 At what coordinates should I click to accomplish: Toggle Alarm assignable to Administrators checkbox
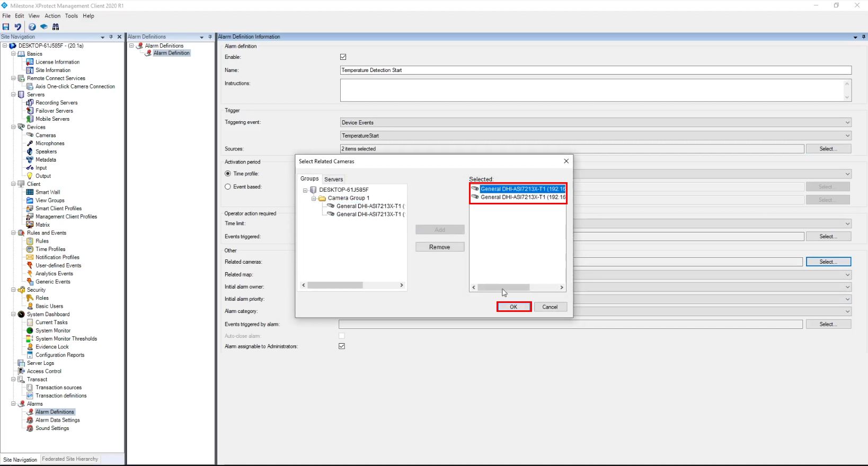tap(342, 346)
